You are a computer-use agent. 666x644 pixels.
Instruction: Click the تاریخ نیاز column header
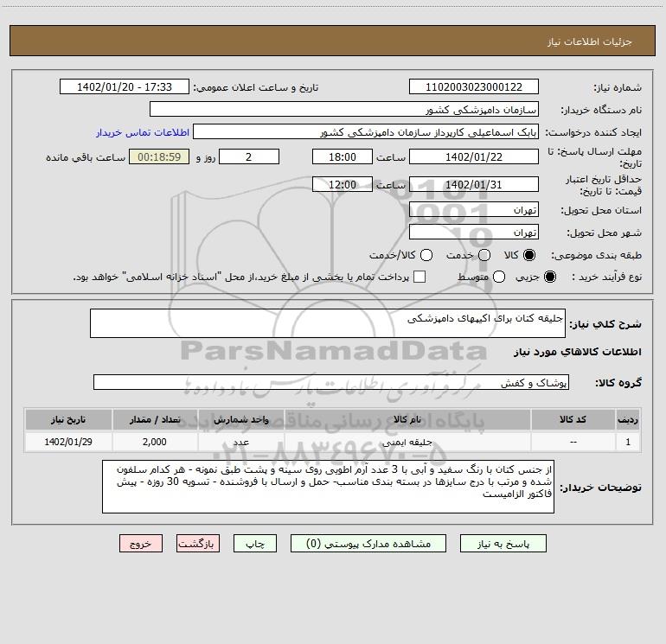click(68, 419)
